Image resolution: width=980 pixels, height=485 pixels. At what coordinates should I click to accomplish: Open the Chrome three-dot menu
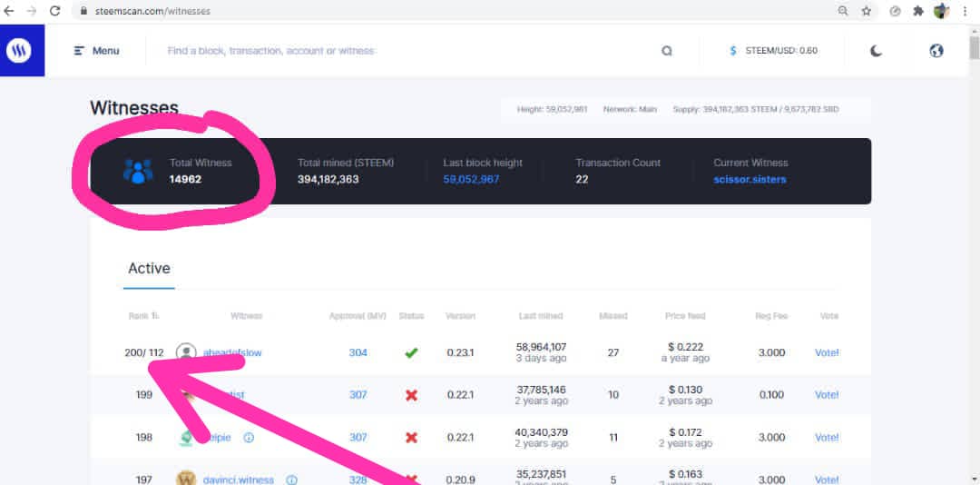pyautogui.click(x=965, y=11)
